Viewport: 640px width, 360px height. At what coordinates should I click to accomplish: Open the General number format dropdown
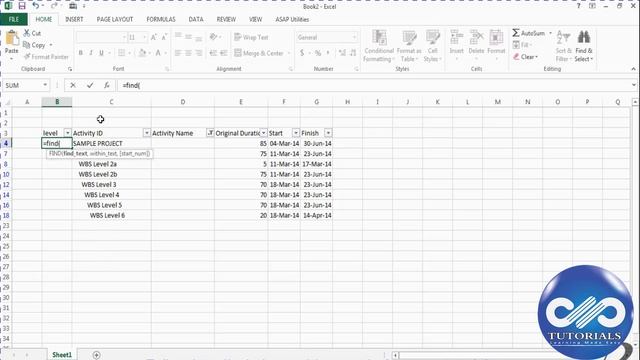click(x=354, y=37)
